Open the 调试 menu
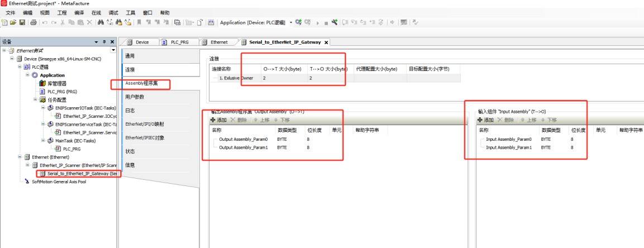This screenshot has height=248, width=644. tap(113, 12)
